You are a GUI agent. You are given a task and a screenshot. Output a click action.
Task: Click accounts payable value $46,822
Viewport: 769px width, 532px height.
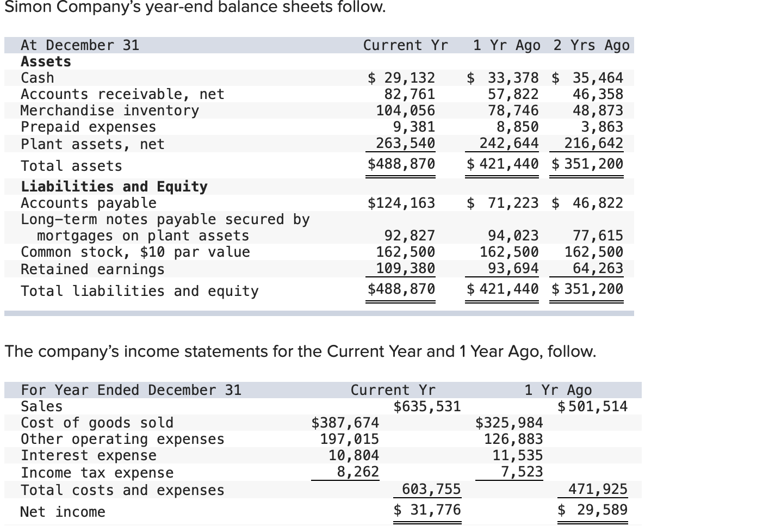588,203
